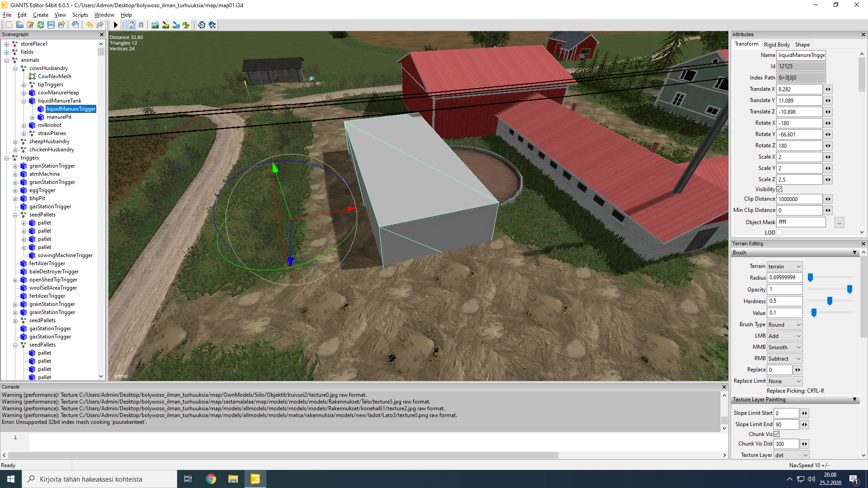Toggle the Visibility checkbox

779,189
